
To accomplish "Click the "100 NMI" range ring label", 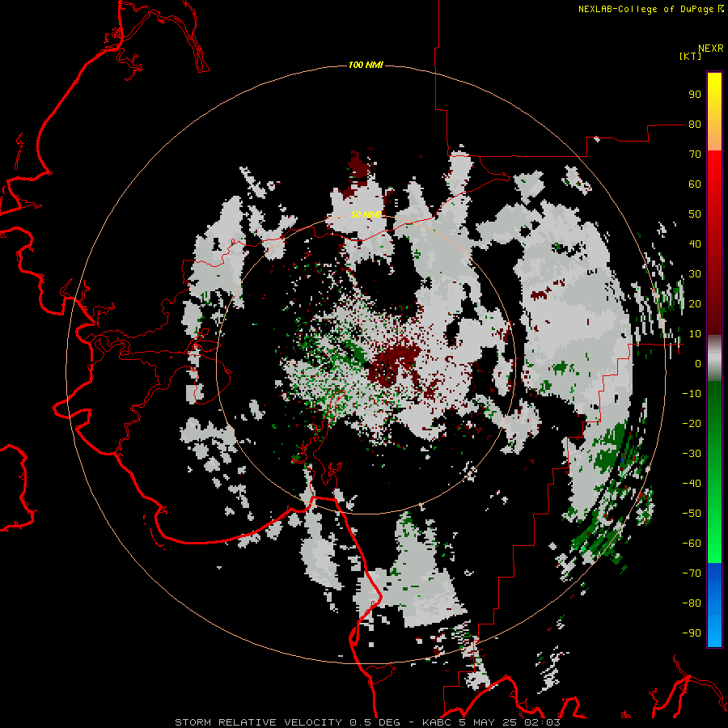I will click(x=366, y=65).
